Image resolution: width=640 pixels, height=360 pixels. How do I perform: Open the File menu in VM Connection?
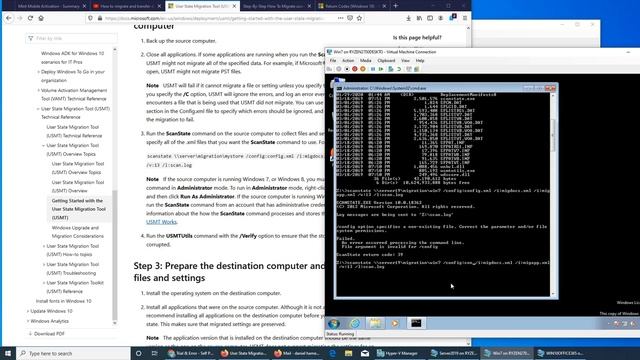(333, 60)
